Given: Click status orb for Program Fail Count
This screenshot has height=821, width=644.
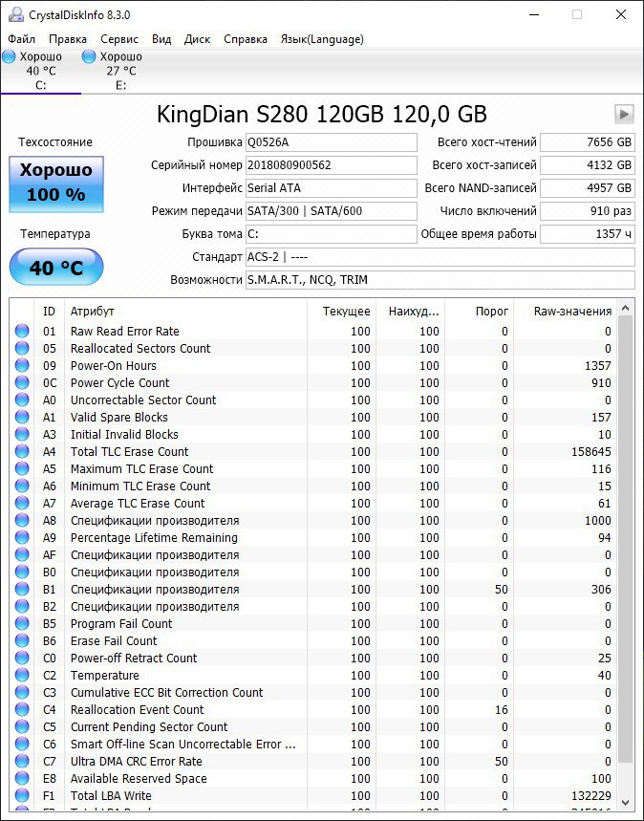Looking at the screenshot, I should pos(22,623).
